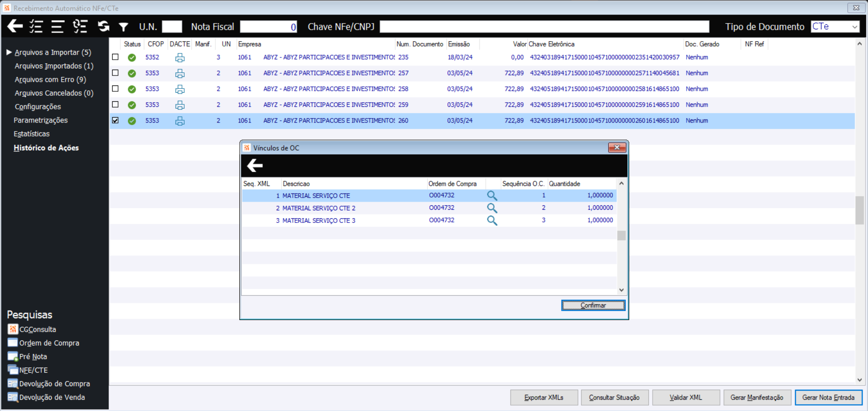
Task: Open the Devolução de Compra search
Action: point(49,383)
